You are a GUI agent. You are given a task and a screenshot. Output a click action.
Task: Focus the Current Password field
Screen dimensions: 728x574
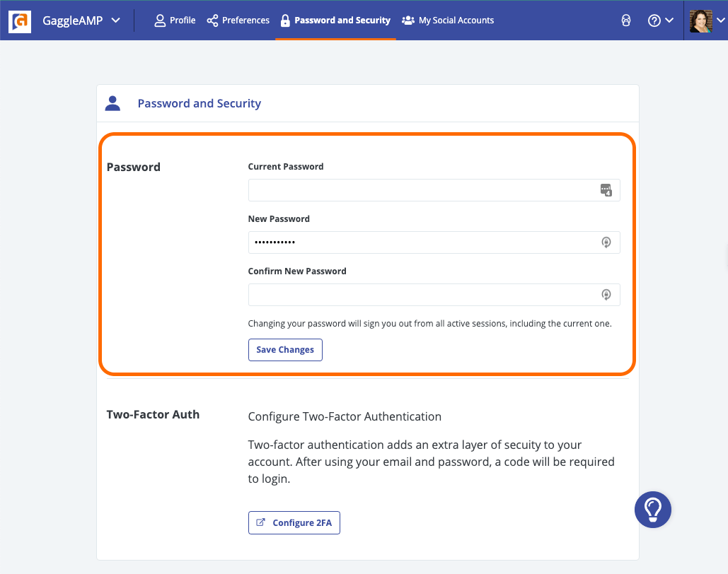(x=434, y=190)
